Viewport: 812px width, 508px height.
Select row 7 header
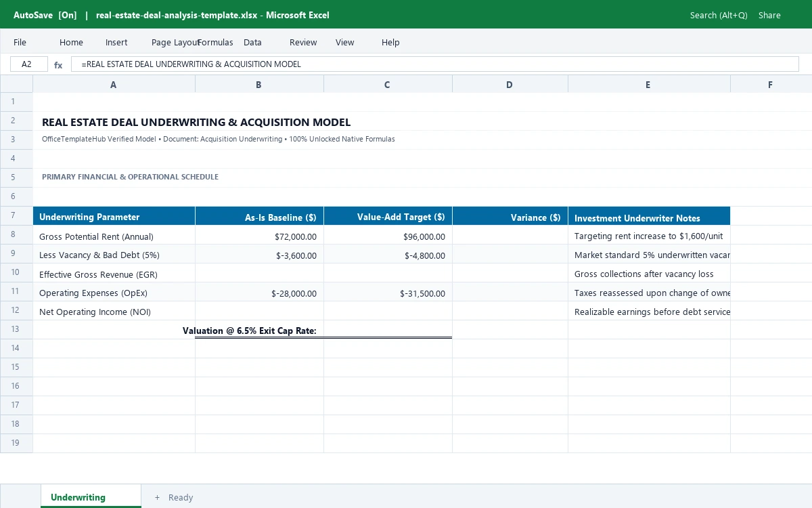[16, 215]
